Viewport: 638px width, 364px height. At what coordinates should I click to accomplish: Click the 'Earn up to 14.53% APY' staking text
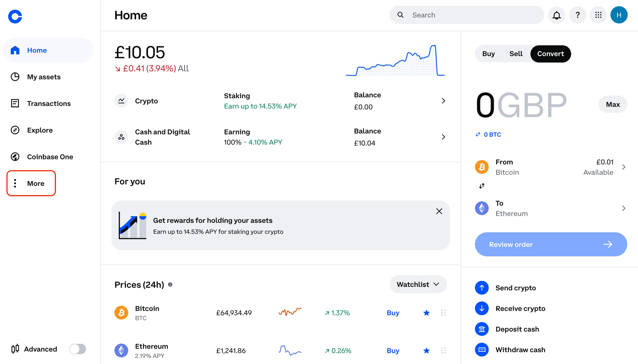[260, 106]
